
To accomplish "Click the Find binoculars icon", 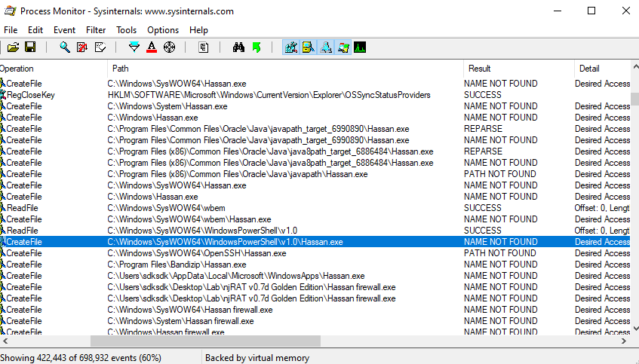I will (x=238, y=47).
